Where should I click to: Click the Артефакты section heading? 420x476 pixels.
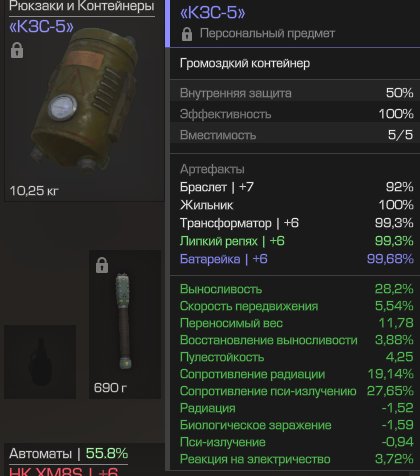212,169
